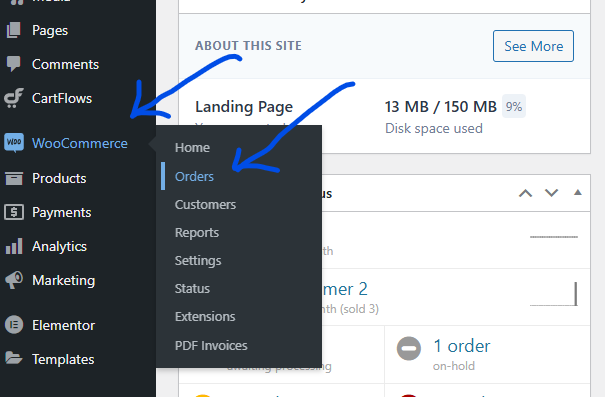This screenshot has width=605, height=397.
Task: Open Customers from the WooCommerce submenu
Action: tap(205, 204)
